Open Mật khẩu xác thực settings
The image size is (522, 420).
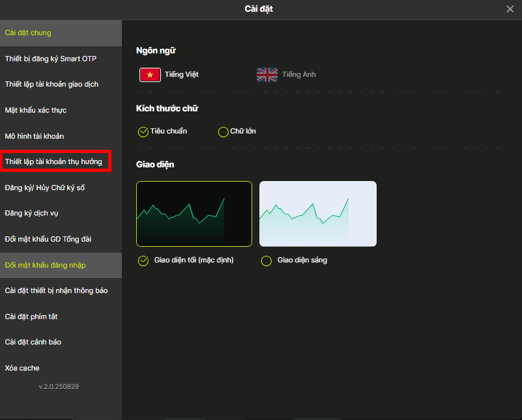[36, 110]
